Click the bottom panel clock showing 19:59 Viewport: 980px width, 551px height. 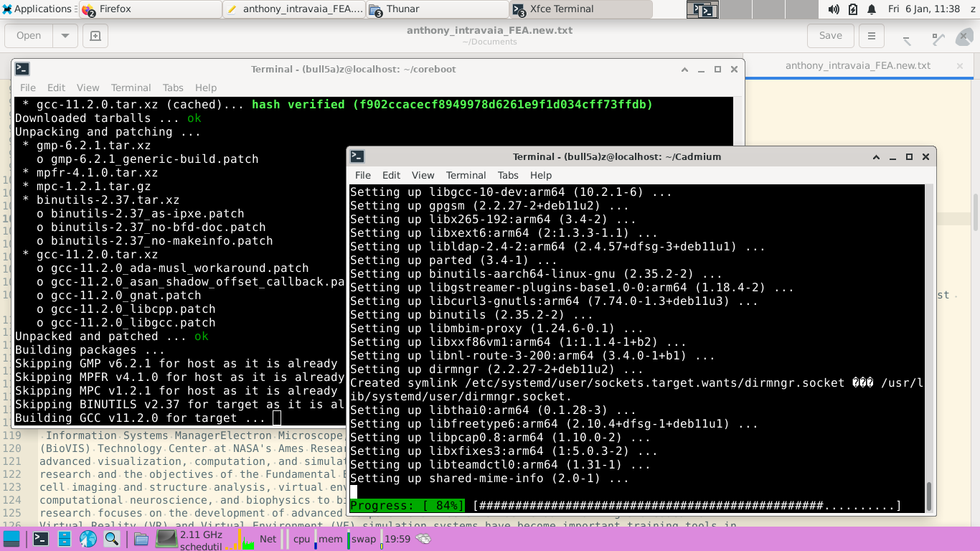coord(397,539)
